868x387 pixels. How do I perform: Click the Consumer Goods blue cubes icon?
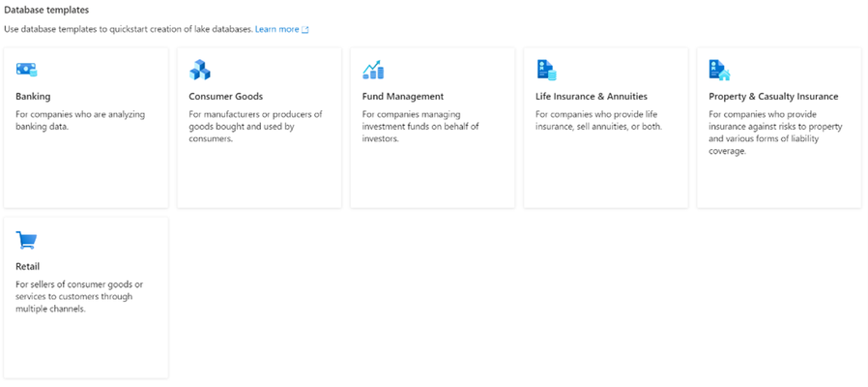200,70
